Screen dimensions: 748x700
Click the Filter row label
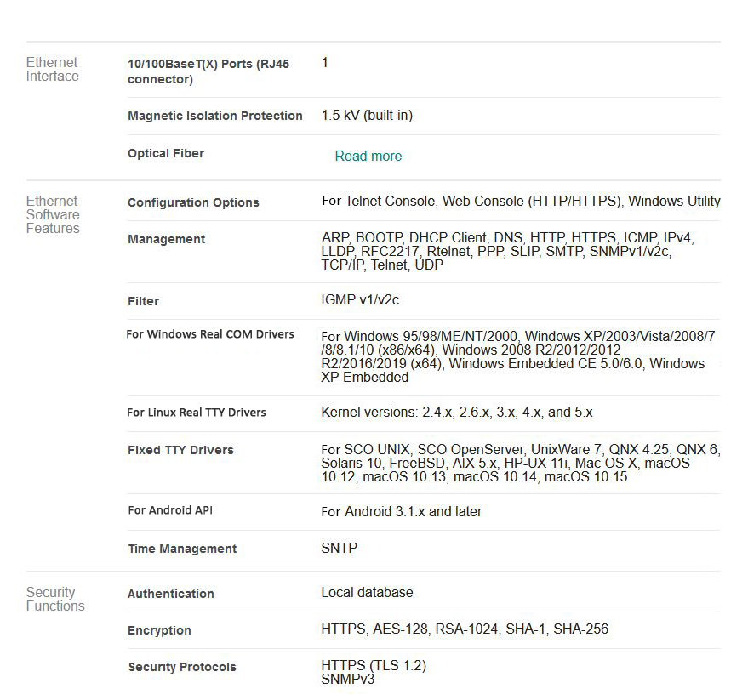pyautogui.click(x=143, y=302)
